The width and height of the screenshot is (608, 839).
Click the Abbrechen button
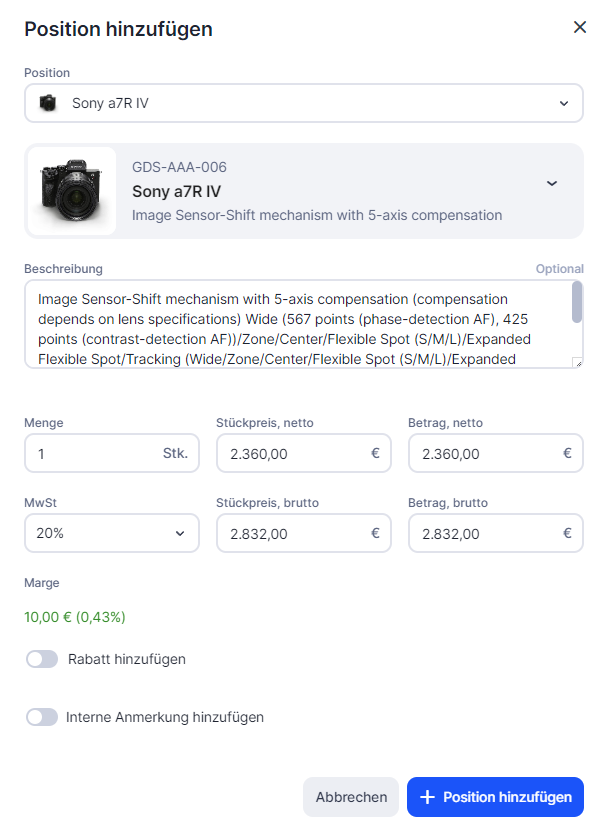pyautogui.click(x=351, y=797)
